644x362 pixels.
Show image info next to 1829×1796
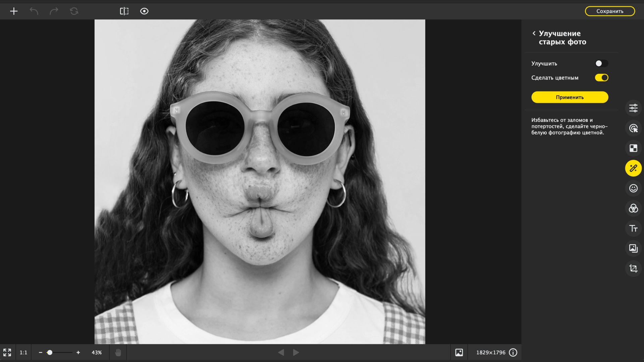pyautogui.click(x=513, y=353)
